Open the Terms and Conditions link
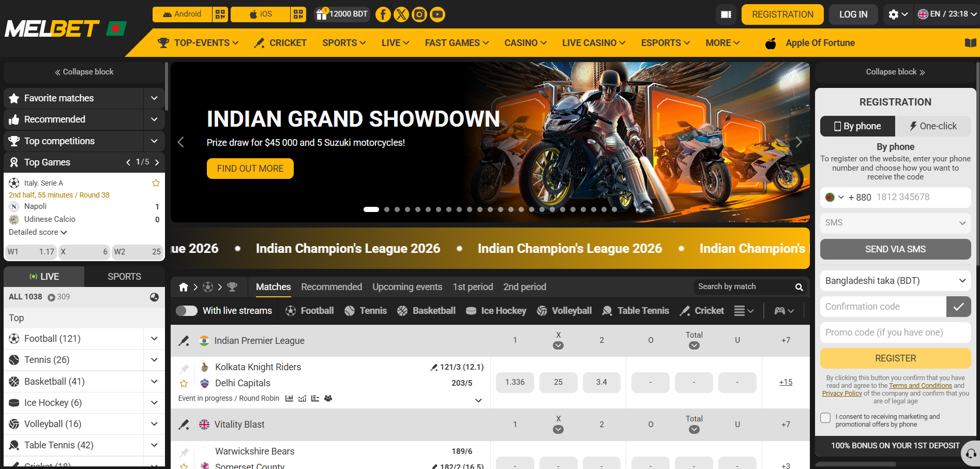 click(921, 386)
